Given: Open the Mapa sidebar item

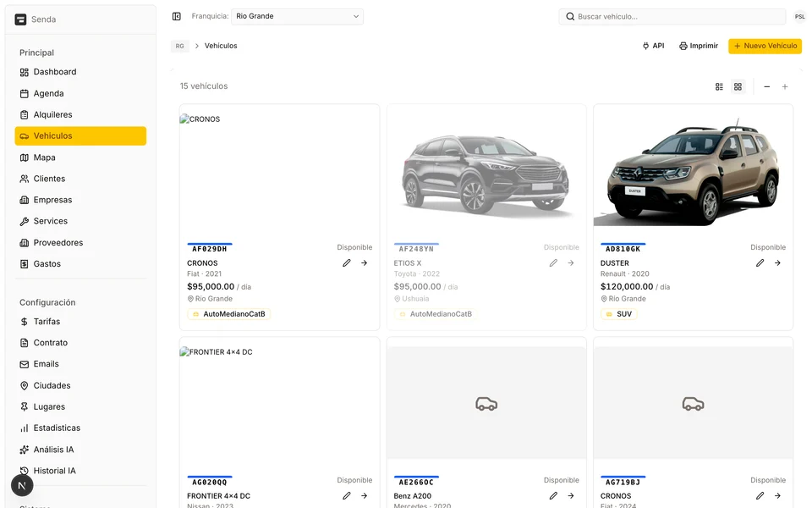Looking at the screenshot, I should point(44,157).
